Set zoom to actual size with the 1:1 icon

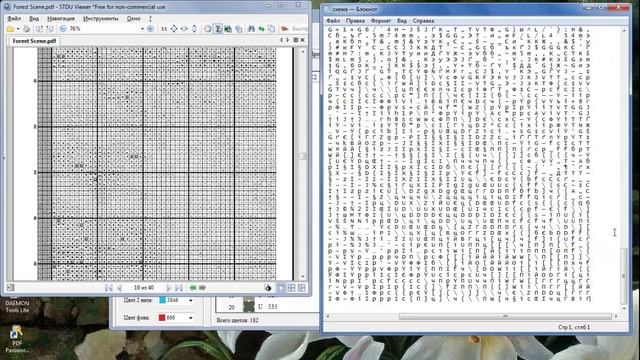(164, 29)
